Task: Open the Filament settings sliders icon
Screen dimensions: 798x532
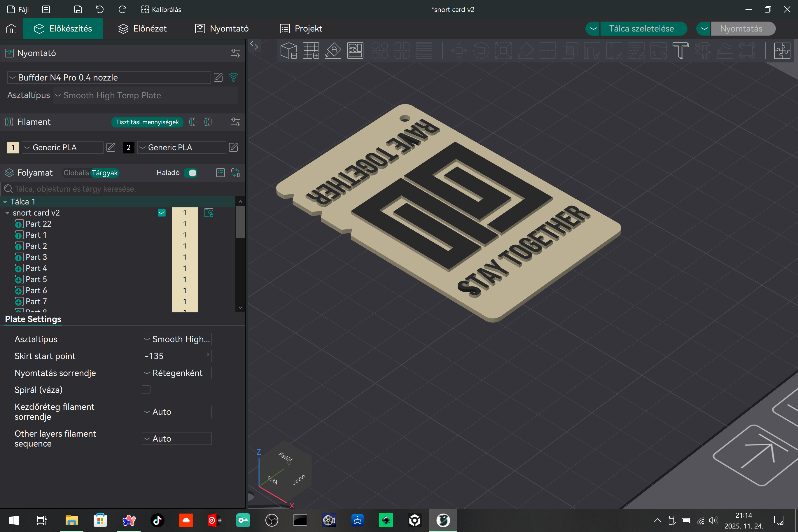Action: [x=235, y=122]
